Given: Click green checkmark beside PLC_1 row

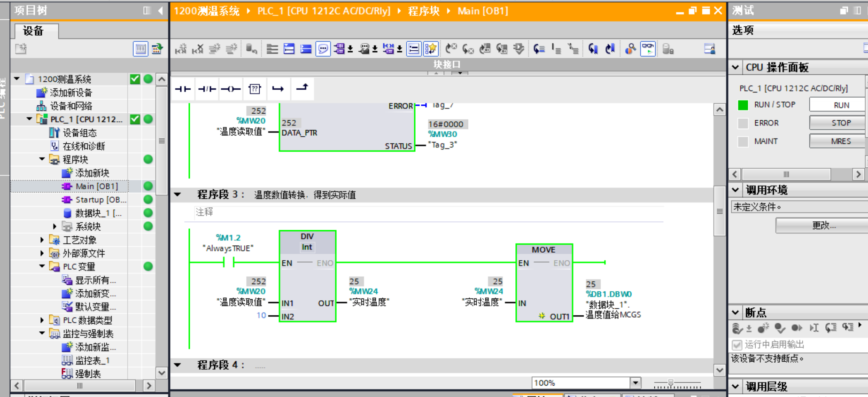Looking at the screenshot, I should tap(135, 119).
